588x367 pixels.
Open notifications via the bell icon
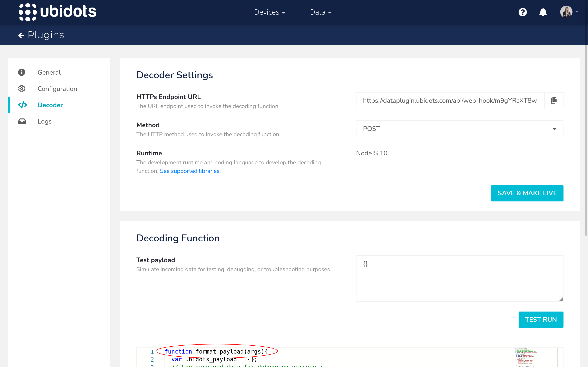pyautogui.click(x=543, y=12)
